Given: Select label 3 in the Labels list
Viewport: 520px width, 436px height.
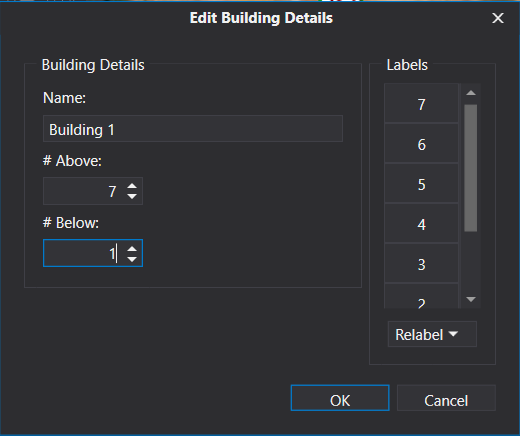Looking at the screenshot, I should (421, 263).
